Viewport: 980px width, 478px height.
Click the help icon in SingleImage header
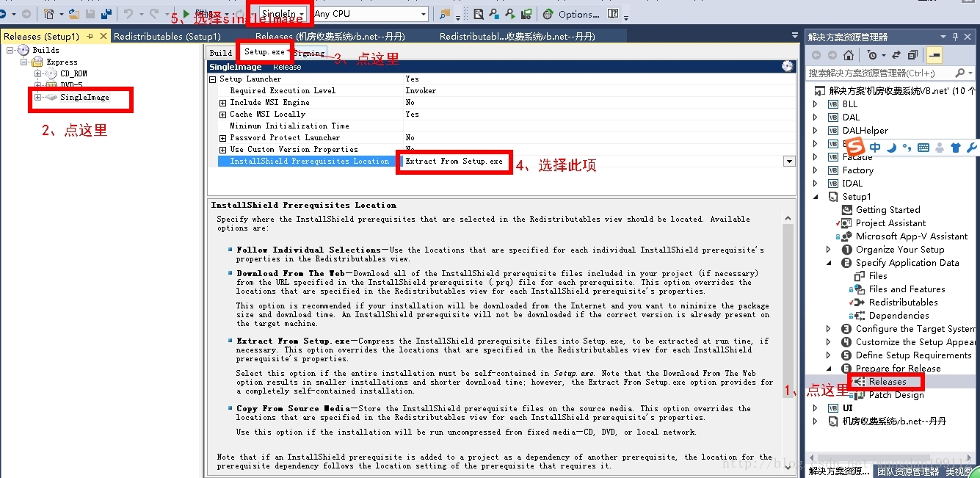click(787, 66)
